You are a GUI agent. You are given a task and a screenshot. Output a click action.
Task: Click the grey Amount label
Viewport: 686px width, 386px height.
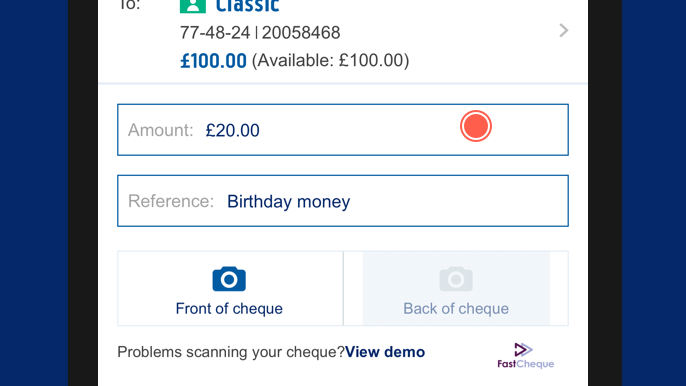point(161,130)
